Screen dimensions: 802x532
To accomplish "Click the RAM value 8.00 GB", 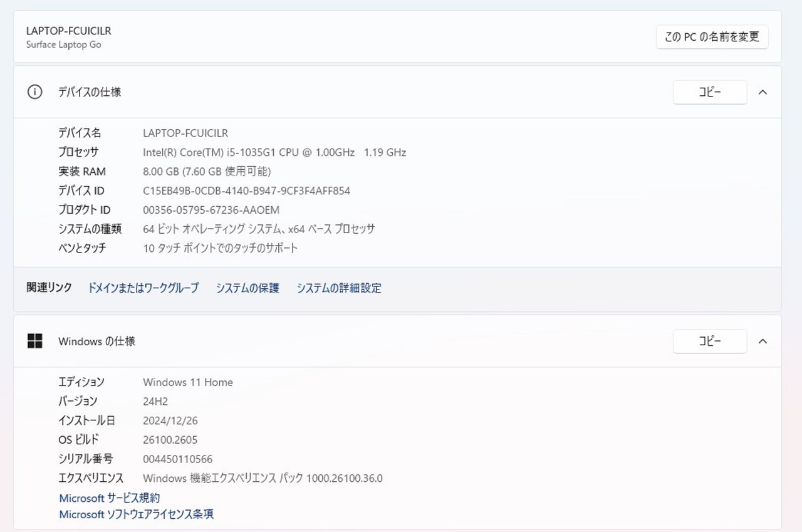I will [207, 171].
